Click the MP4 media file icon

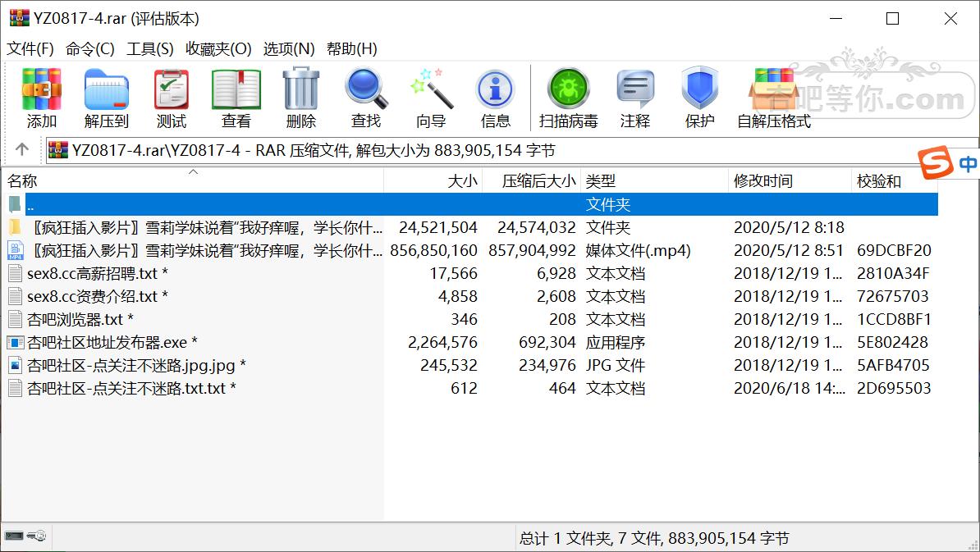[16, 250]
